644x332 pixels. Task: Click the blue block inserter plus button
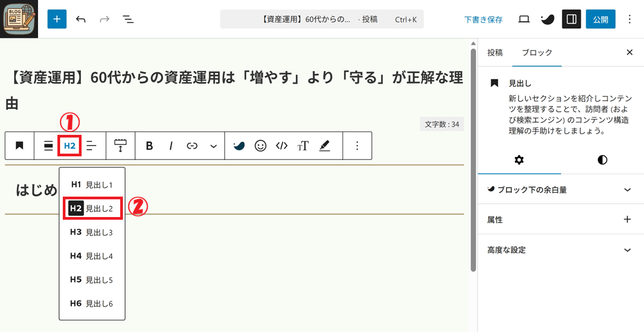pos(57,19)
